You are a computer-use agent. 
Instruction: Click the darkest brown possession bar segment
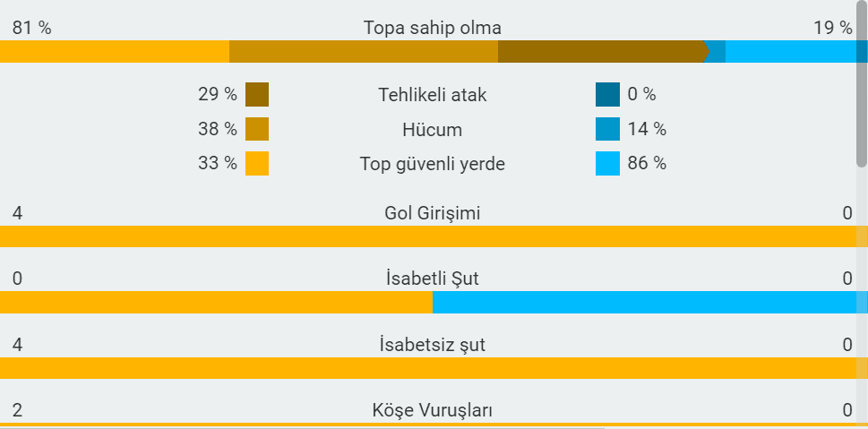[x=602, y=51]
